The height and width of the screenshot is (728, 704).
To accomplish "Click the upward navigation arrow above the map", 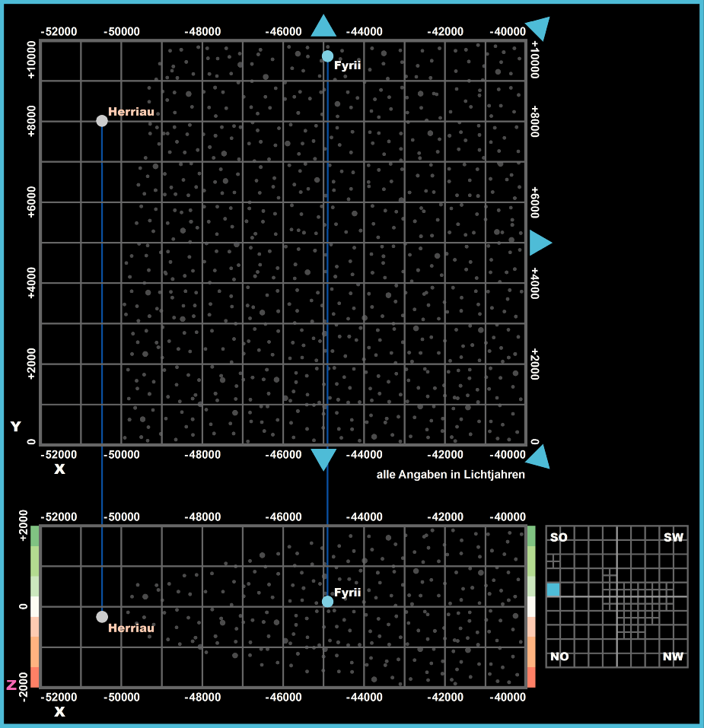I will click(323, 27).
